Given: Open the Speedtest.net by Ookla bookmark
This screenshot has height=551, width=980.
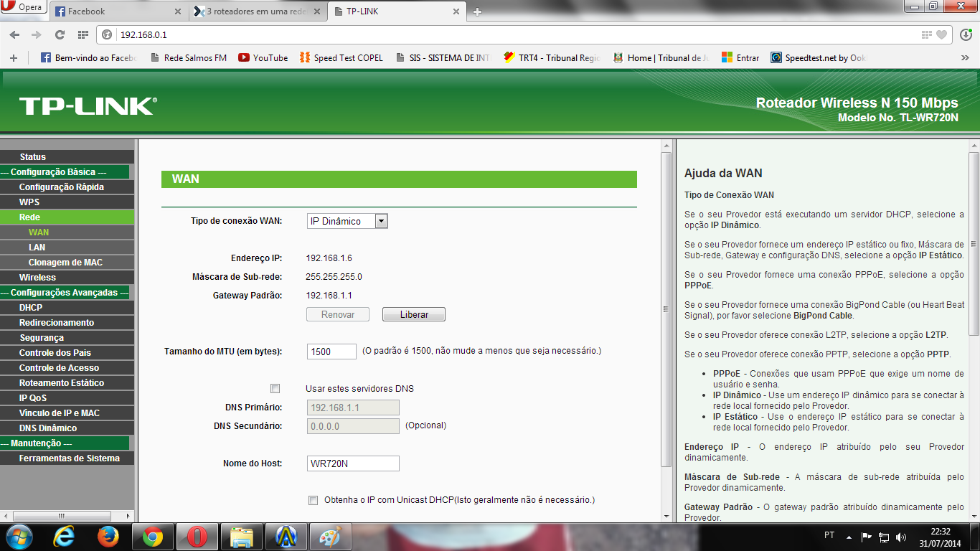Looking at the screenshot, I should point(819,58).
